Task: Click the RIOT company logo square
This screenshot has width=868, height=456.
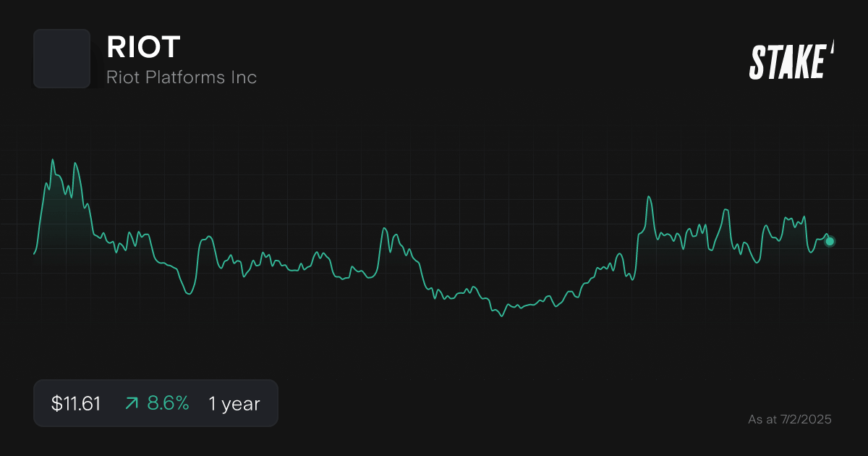Action: [x=61, y=59]
